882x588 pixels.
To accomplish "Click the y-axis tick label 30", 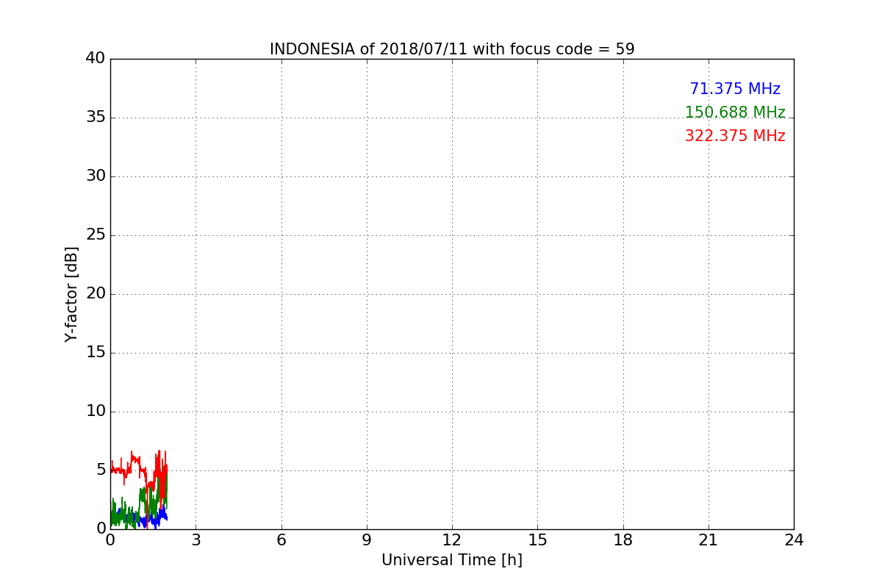I will click(x=96, y=176).
